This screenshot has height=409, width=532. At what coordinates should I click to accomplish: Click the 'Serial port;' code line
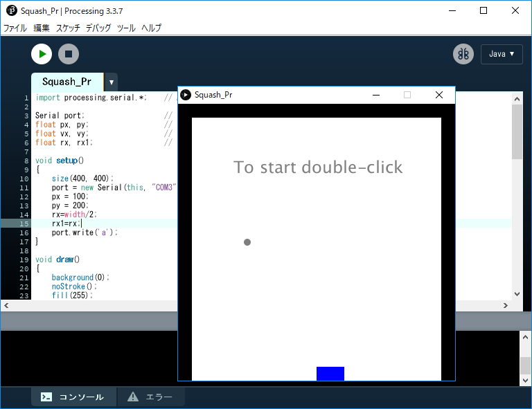click(x=60, y=116)
